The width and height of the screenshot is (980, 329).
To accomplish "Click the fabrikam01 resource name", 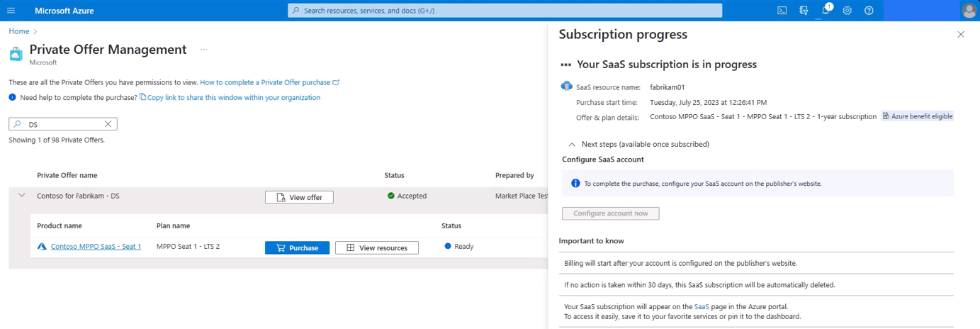I will (x=668, y=88).
